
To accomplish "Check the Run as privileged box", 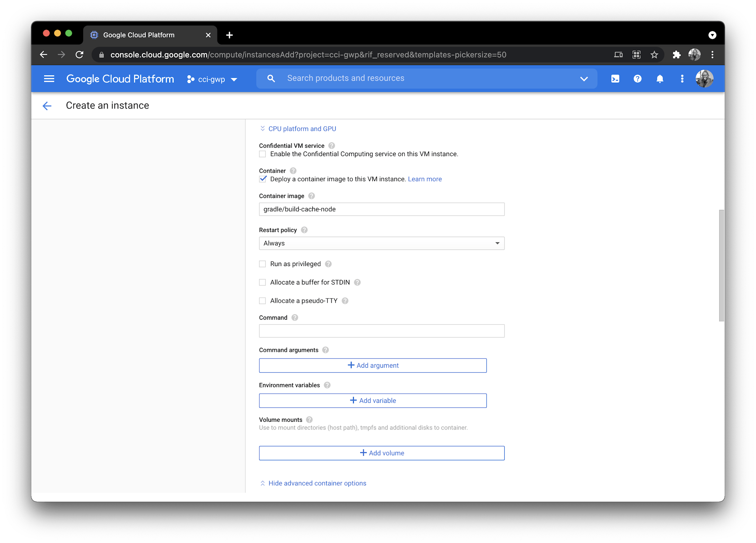I will coord(263,264).
